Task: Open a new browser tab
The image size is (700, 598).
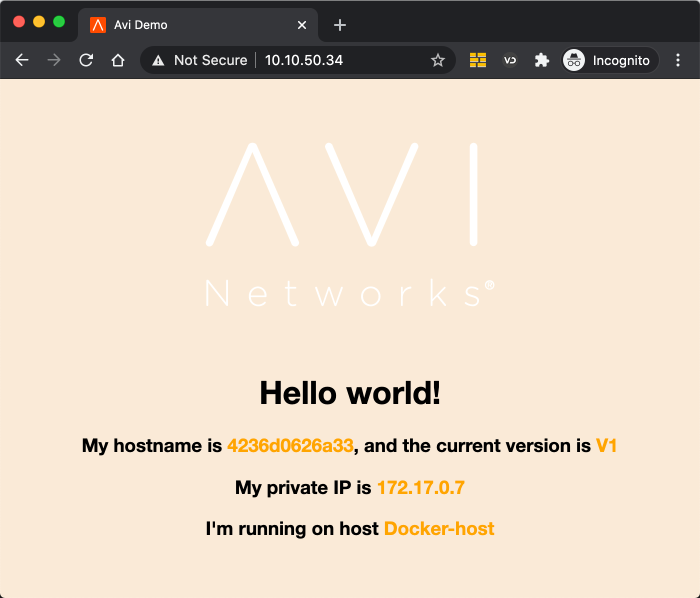Action: click(x=340, y=25)
